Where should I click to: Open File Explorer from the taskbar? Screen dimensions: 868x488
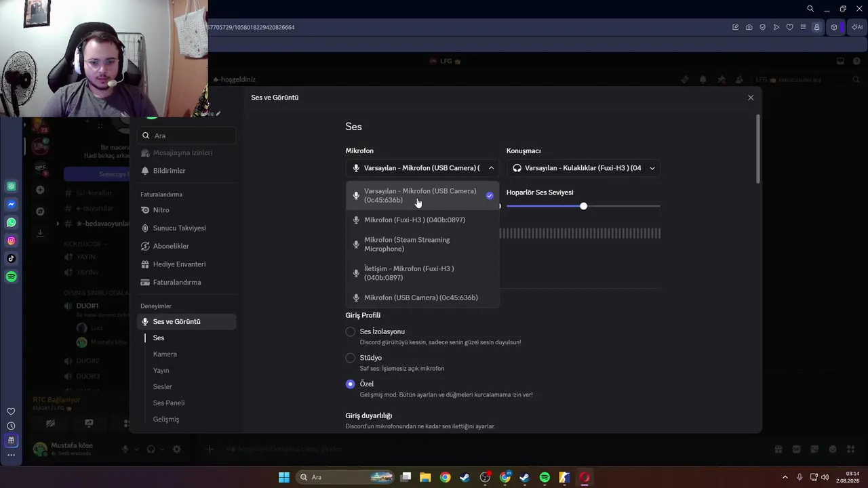(425, 477)
